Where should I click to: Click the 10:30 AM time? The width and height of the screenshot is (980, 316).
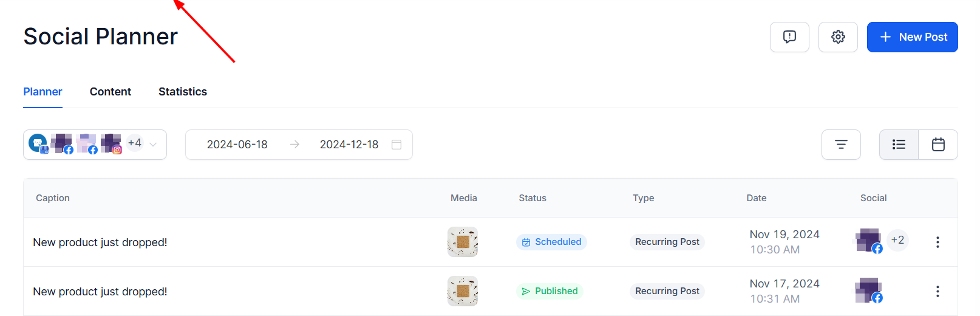pyautogui.click(x=775, y=250)
